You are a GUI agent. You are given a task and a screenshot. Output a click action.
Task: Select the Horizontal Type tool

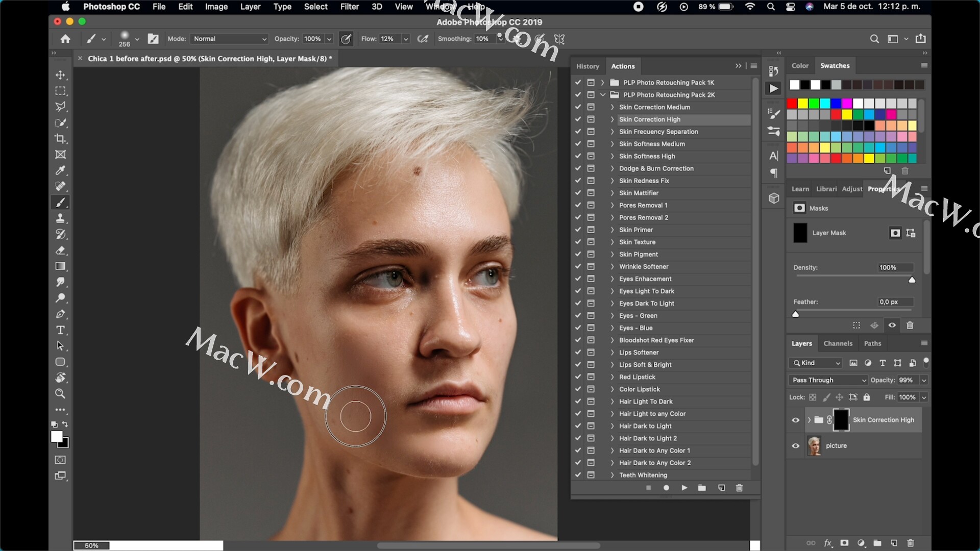(x=60, y=330)
